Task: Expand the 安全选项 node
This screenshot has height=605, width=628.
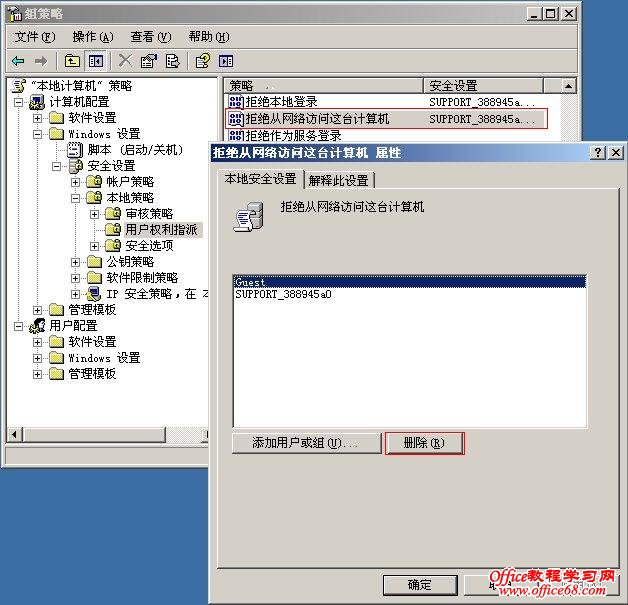Action: pos(95,246)
